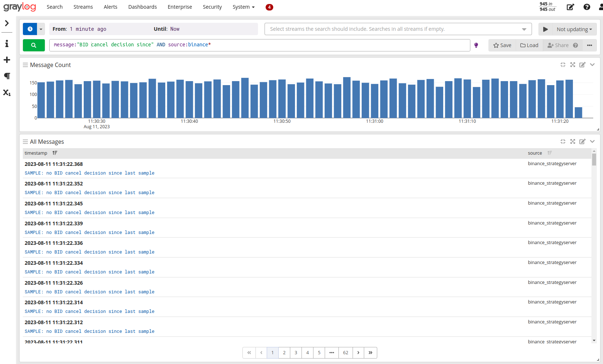Go to page 3 of messages
This screenshot has height=364, width=603.
296,353
